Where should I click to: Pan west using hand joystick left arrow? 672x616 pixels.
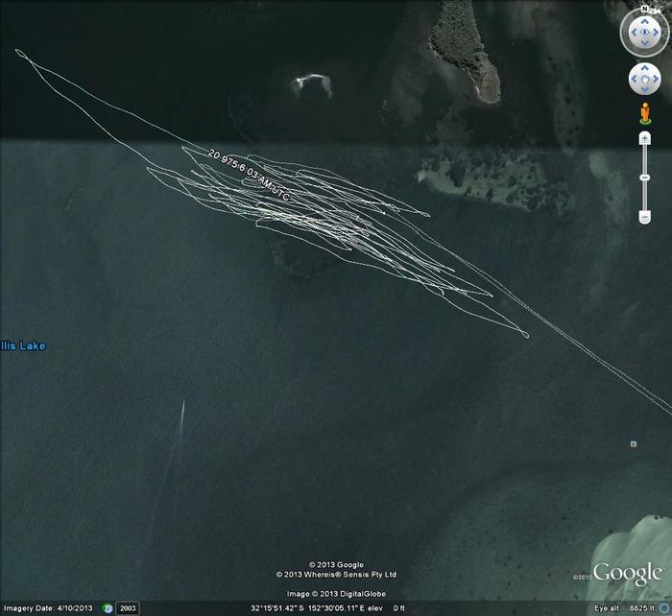coord(632,79)
